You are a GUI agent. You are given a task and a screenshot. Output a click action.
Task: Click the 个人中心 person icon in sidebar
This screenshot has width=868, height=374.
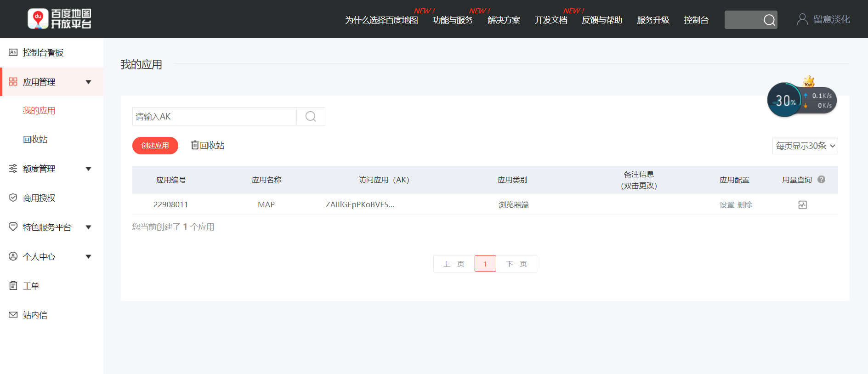pos(13,256)
